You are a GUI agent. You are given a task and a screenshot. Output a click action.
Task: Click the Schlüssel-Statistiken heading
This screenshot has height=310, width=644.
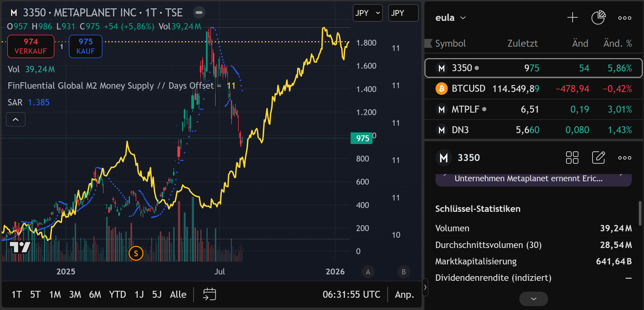(x=478, y=209)
